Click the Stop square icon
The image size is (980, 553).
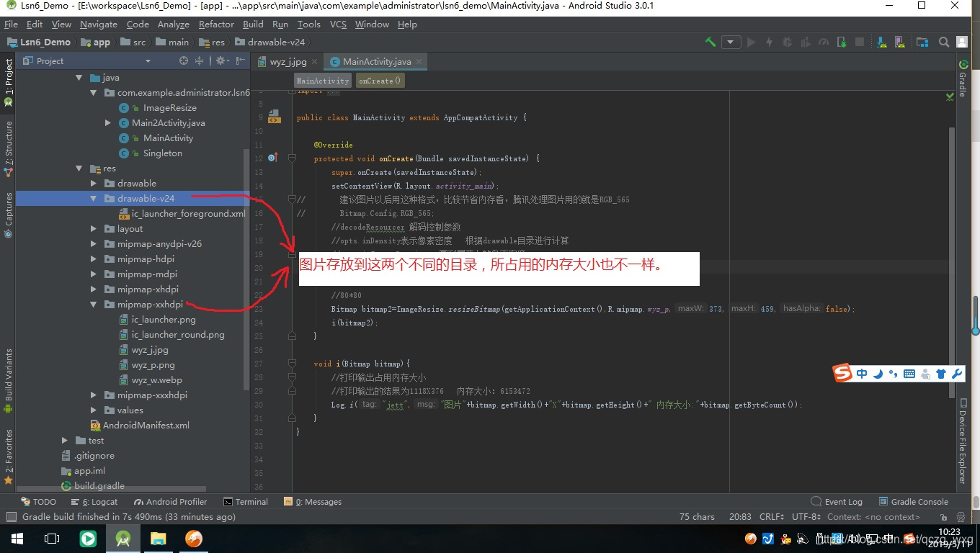click(860, 42)
